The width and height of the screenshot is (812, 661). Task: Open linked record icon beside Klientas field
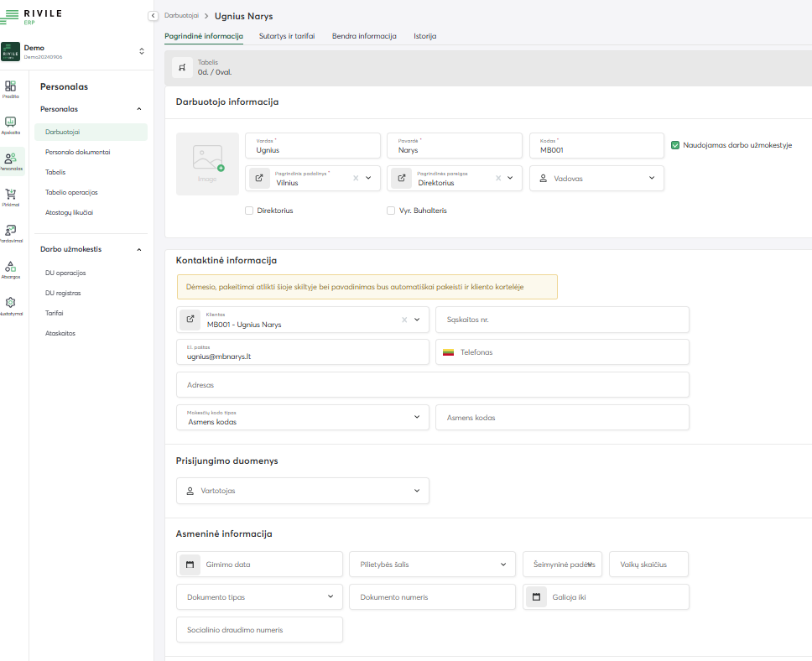190,320
